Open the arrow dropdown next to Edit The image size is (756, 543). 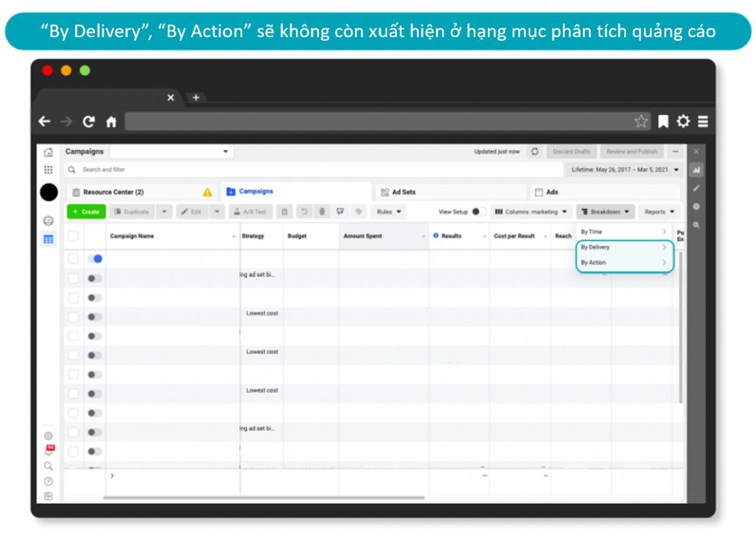217,212
